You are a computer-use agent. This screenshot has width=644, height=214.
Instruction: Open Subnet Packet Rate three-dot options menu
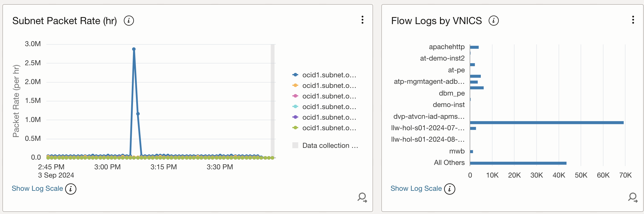coord(363,20)
